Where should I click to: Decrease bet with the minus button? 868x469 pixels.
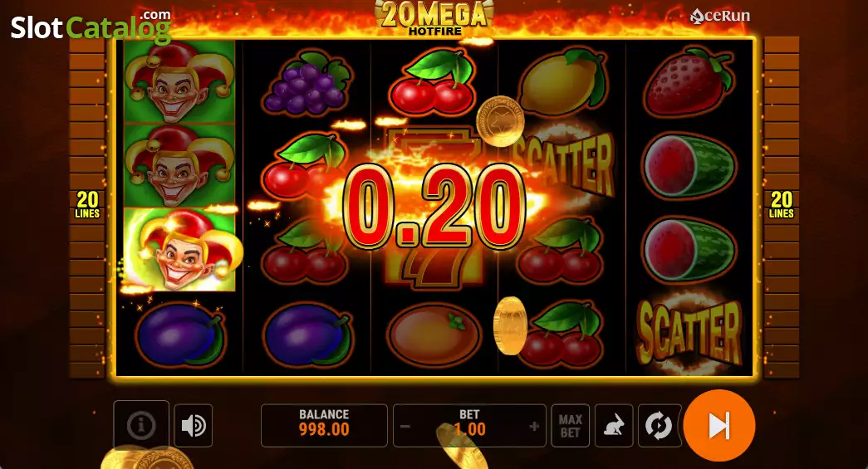(405, 427)
